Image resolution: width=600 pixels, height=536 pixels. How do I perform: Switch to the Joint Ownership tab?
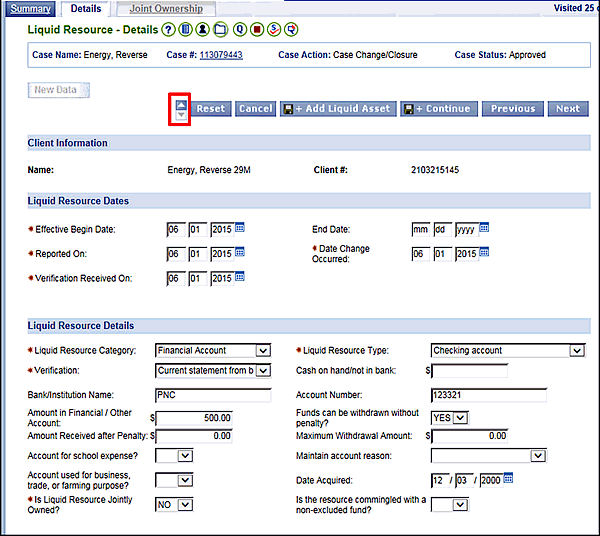coord(166,8)
